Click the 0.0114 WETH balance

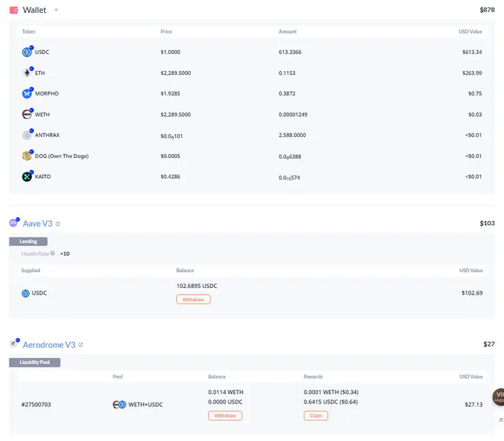[225, 392]
